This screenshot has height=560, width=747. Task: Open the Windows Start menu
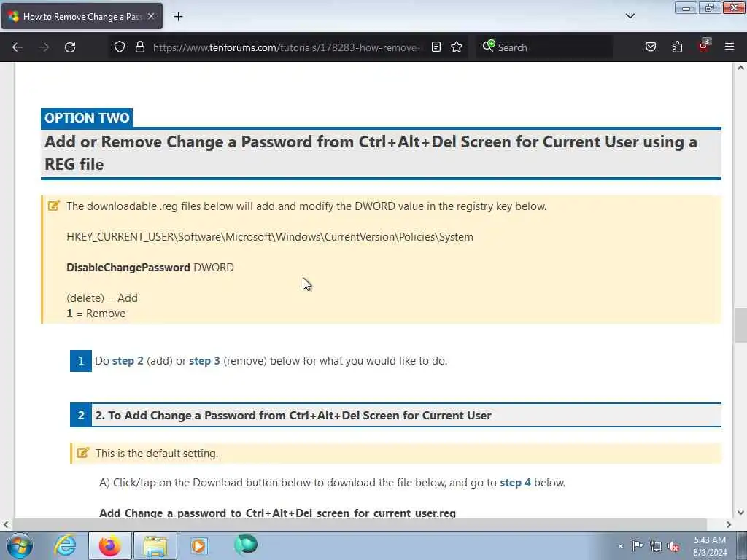[20, 545]
